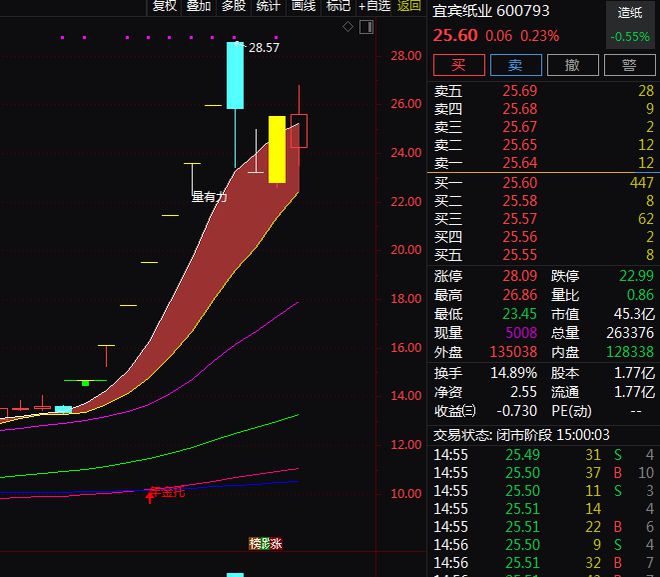Screen dimensions: 660x577
Task: Toggle the side panel layout icon
Action: (x=367, y=27)
